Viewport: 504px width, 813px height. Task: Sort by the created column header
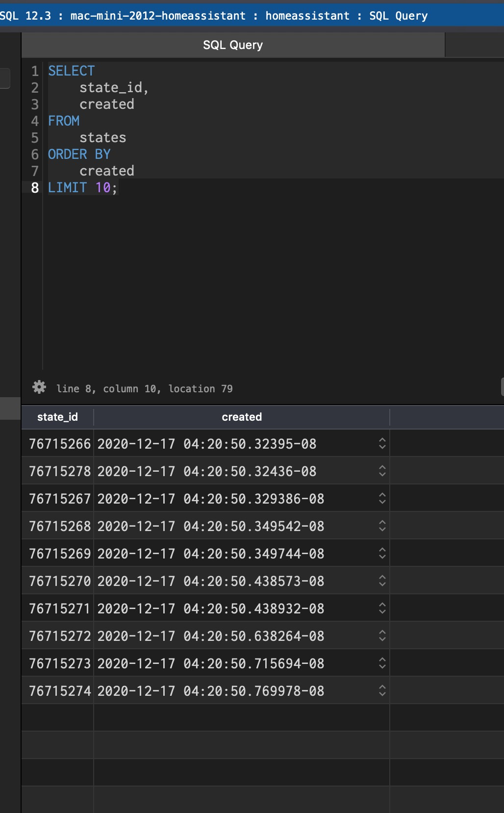[242, 417]
